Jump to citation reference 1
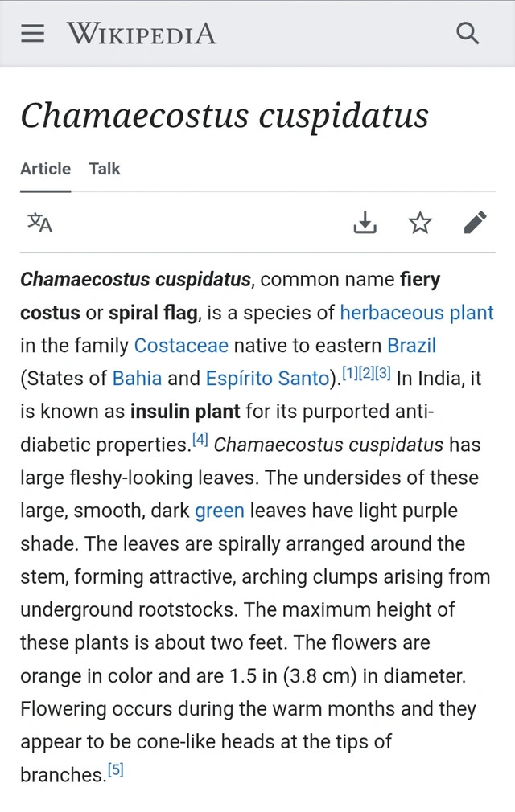515x812 pixels. click(x=350, y=373)
